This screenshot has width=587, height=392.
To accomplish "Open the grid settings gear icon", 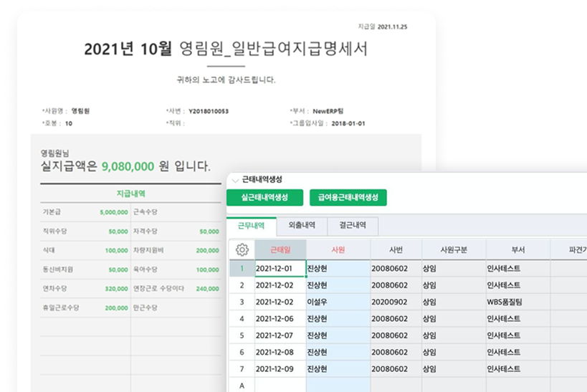I will pos(242,249).
